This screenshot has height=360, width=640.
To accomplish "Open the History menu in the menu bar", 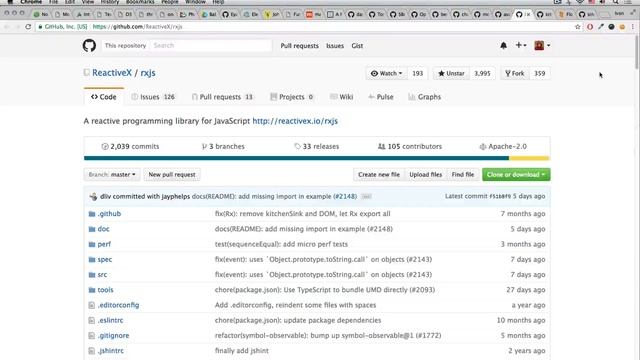I will click(109, 2).
